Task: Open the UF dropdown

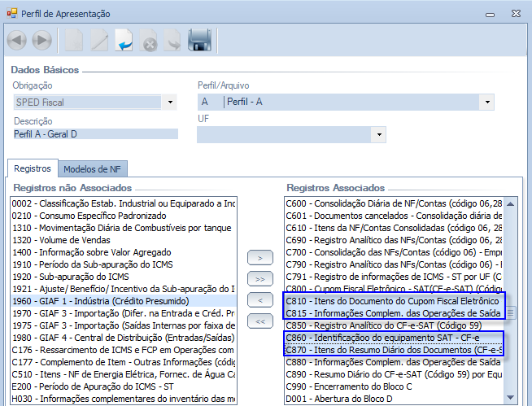Action: (378, 133)
